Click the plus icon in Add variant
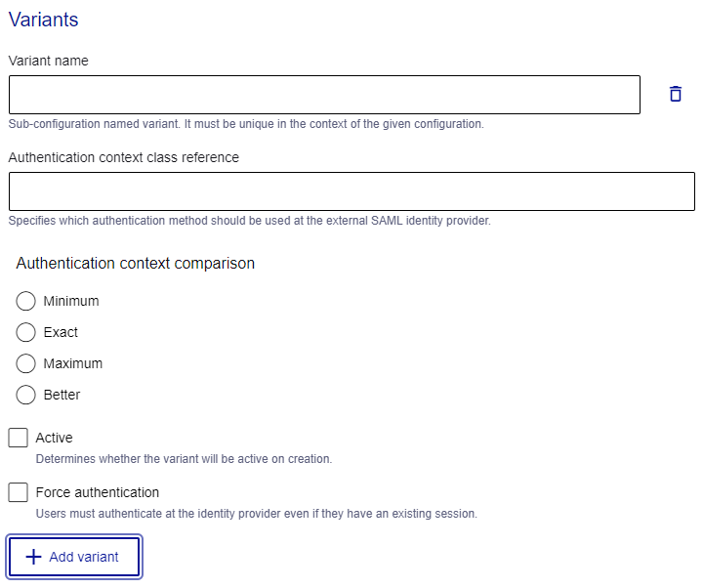The width and height of the screenshot is (703, 588). pyautogui.click(x=33, y=557)
